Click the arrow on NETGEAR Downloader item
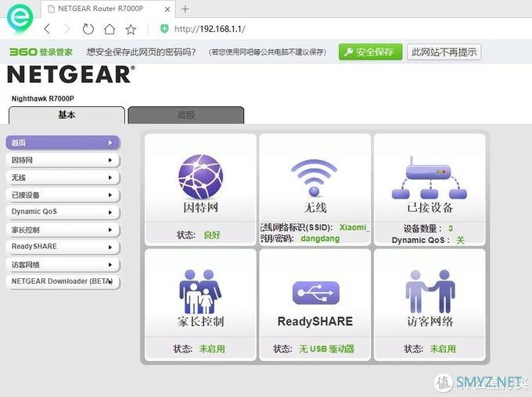This screenshot has width=532, height=397. click(x=110, y=281)
